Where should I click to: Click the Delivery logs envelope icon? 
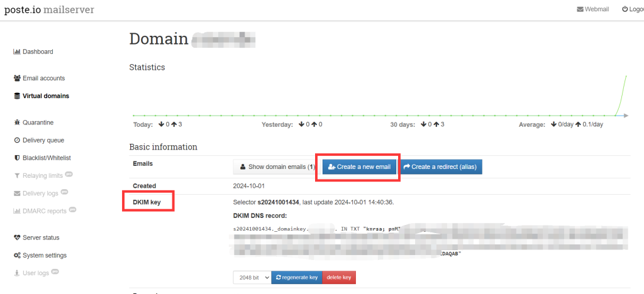(17, 193)
